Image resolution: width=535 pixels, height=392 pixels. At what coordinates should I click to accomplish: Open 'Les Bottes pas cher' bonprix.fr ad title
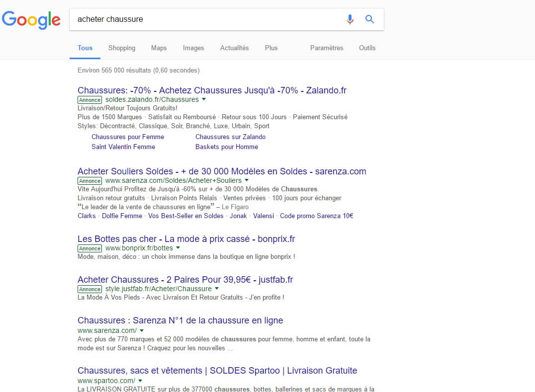coord(186,239)
